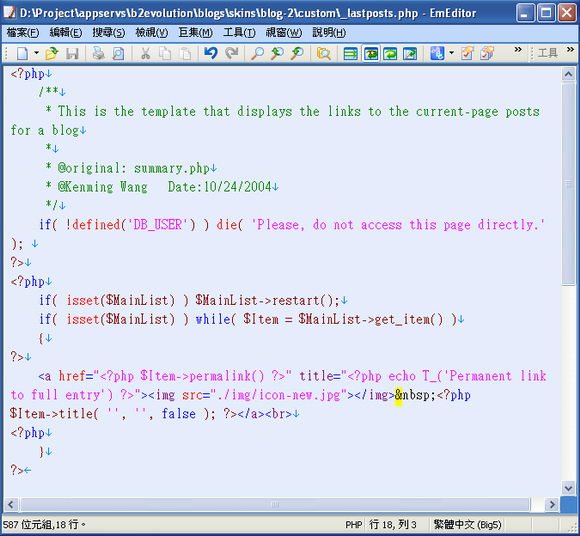Click the horizontal scrollbar thumb
The image size is (580, 536).
point(275,504)
